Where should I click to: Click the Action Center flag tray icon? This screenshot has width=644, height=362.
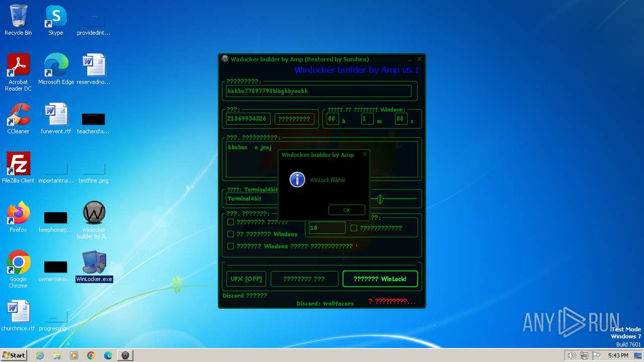click(x=596, y=355)
